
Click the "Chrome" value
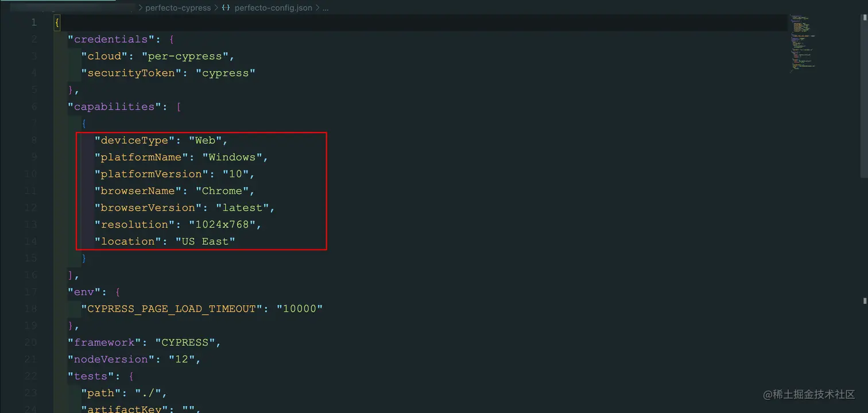click(x=222, y=191)
